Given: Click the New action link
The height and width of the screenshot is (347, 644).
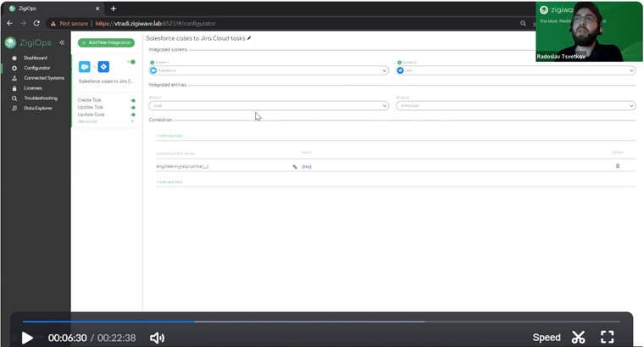Looking at the screenshot, I should coord(87,121).
